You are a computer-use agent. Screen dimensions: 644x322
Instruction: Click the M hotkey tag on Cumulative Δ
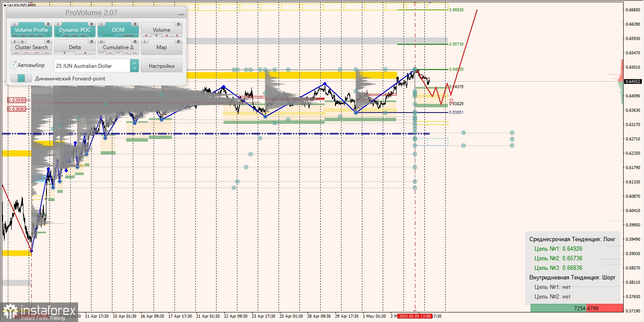click(x=102, y=42)
